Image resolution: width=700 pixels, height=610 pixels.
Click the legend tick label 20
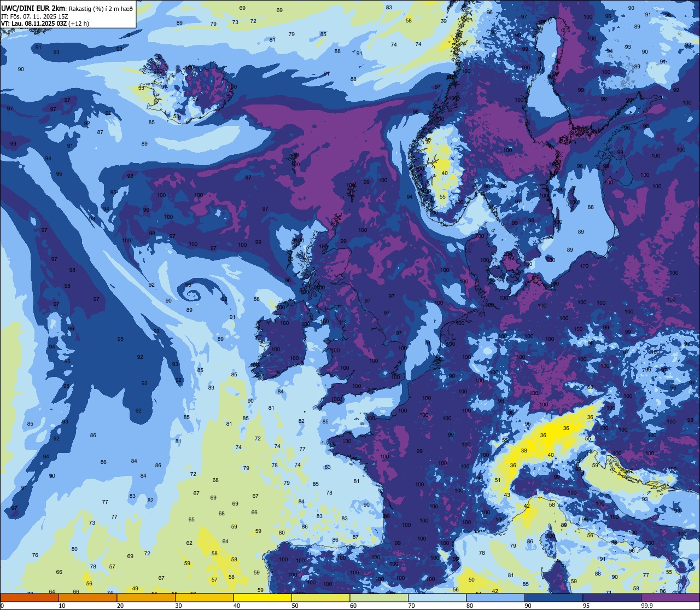click(x=120, y=606)
